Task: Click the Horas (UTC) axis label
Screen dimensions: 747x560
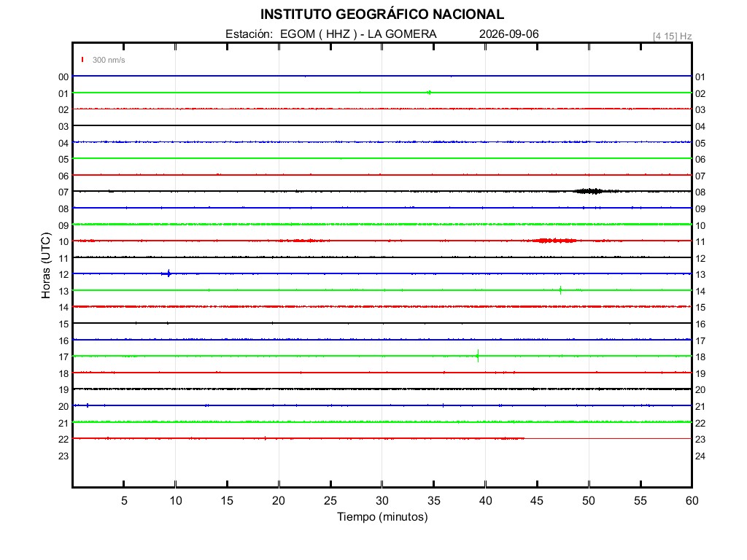Action: (46, 265)
